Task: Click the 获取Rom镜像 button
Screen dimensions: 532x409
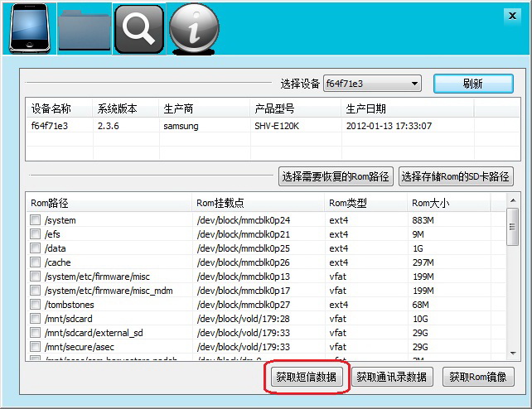Action: coord(478,377)
